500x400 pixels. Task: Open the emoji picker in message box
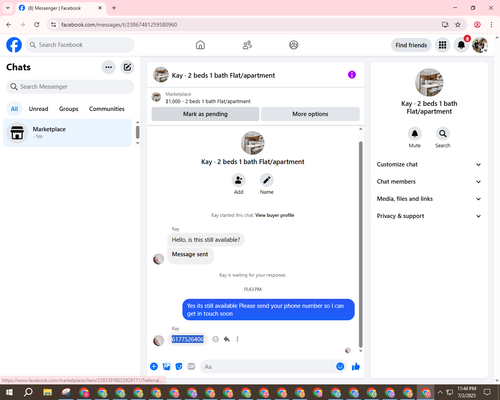click(x=340, y=367)
